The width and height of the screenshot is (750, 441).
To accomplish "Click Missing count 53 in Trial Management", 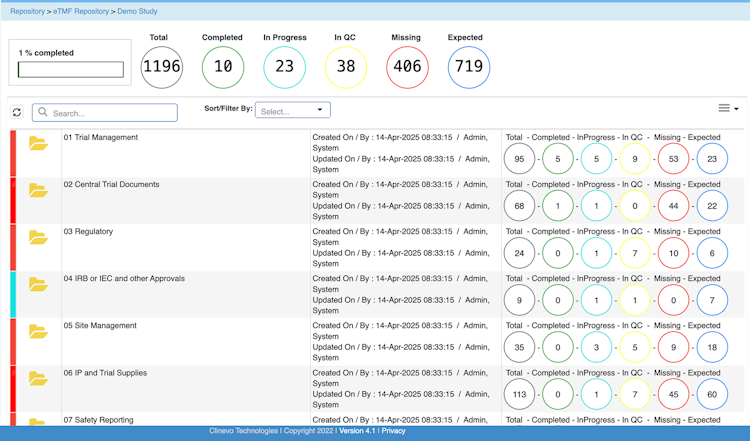I will [x=673, y=159].
